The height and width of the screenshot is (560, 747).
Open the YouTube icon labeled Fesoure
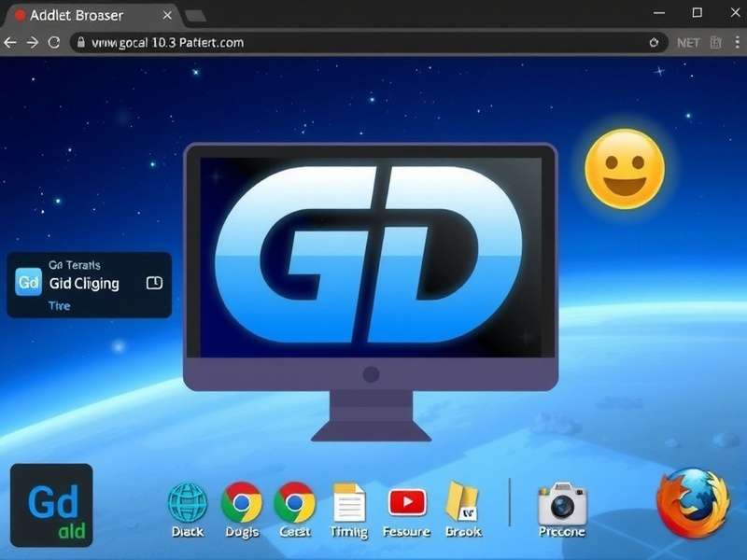(406, 502)
